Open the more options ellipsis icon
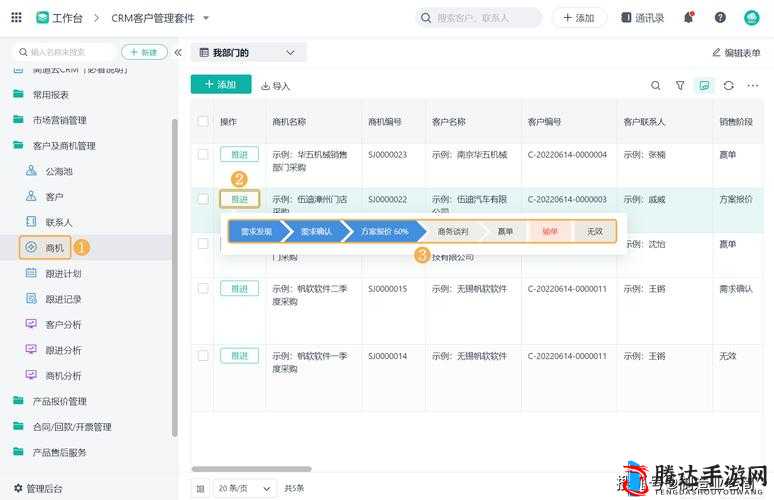This screenshot has width=774, height=500. [x=753, y=85]
